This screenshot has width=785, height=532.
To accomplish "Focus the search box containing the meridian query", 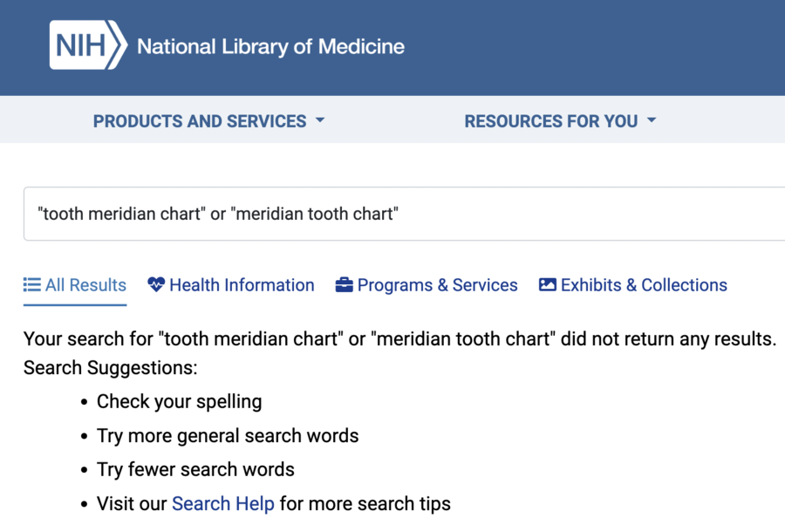I will pos(405,214).
